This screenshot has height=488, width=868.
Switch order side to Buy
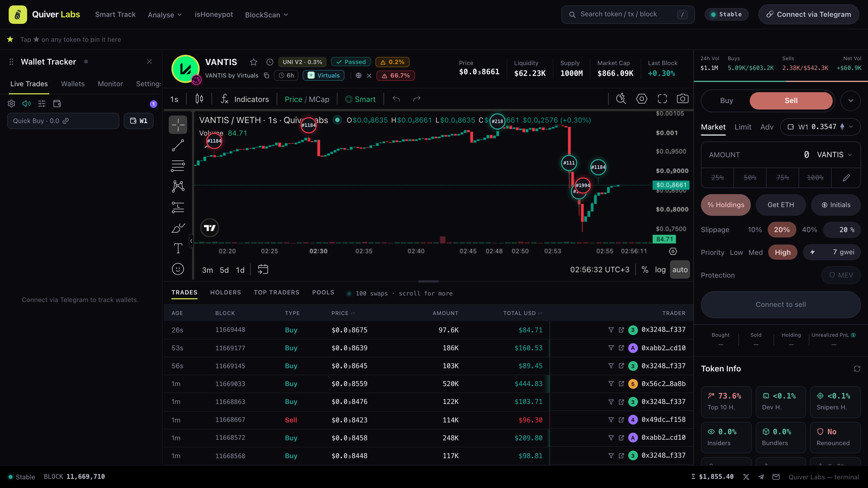tap(726, 100)
